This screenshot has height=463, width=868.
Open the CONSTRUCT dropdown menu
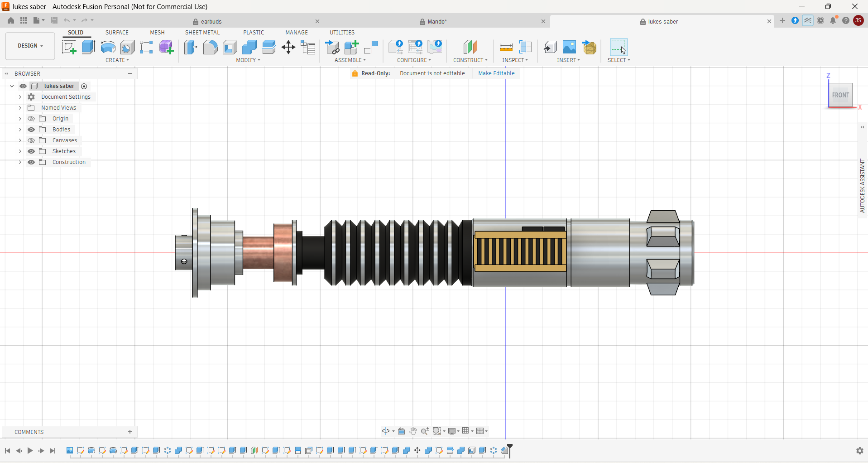470,60
